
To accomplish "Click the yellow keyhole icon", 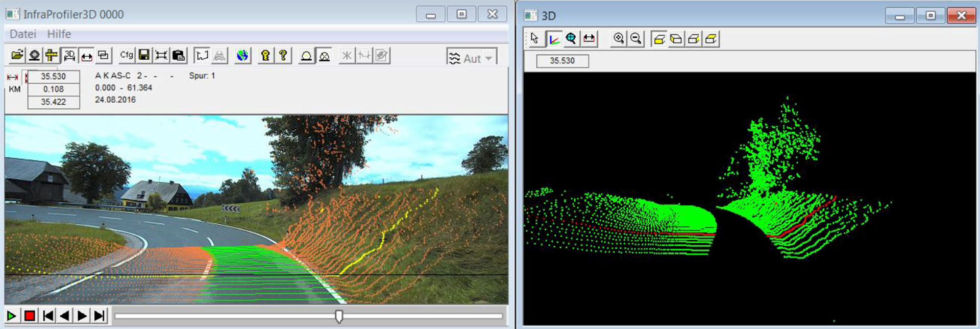I will pos(265,55).
